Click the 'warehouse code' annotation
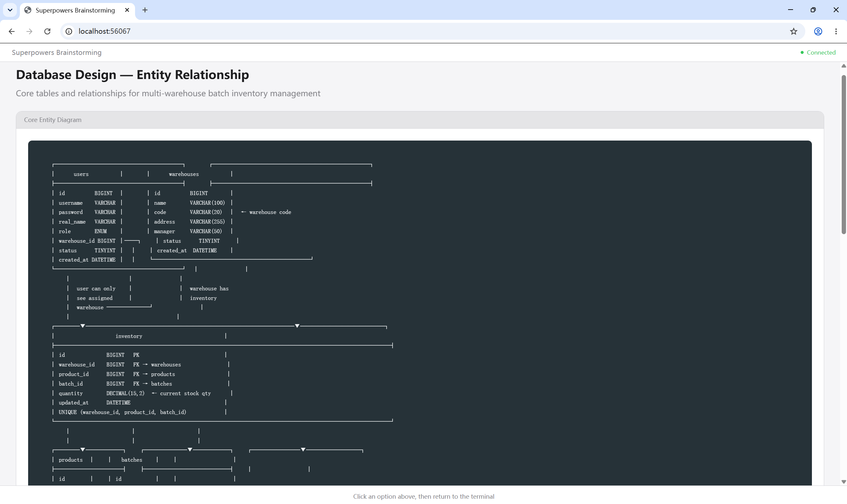The height and width of the screenshot is (504, 847). (270, 212)
